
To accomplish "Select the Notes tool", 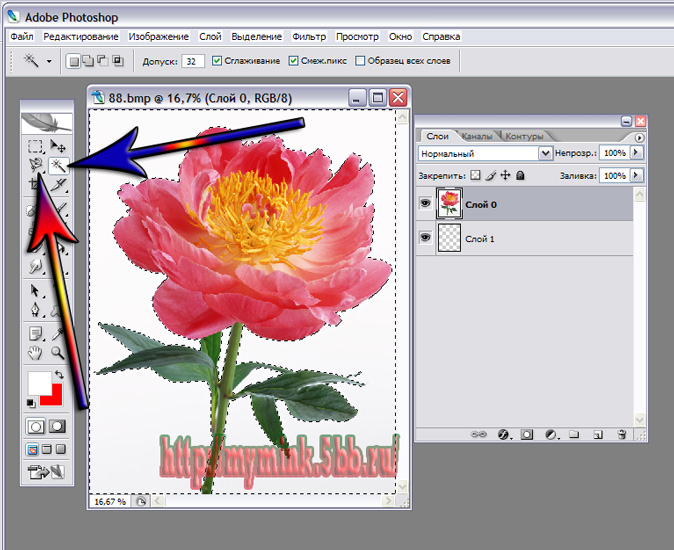I will click(x=35, y=333).
